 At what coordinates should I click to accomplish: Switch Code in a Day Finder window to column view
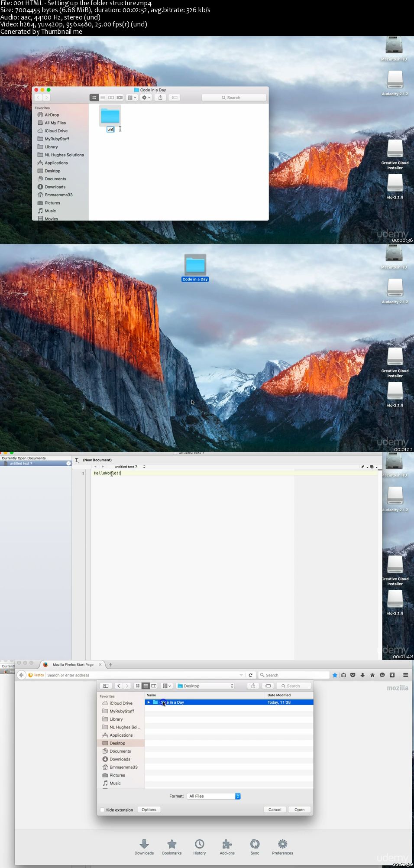coord(111,98)
